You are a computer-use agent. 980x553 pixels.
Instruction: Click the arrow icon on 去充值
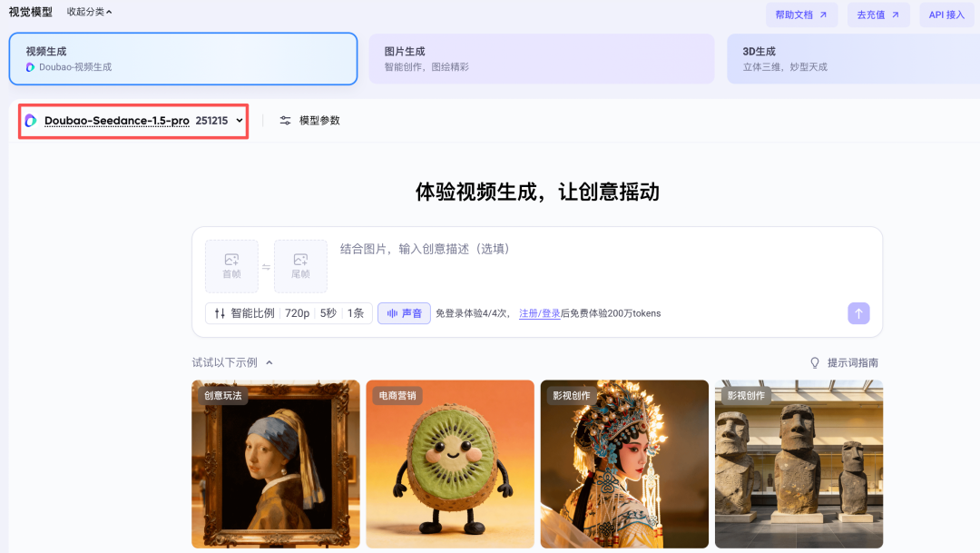(x=895, y=15)
